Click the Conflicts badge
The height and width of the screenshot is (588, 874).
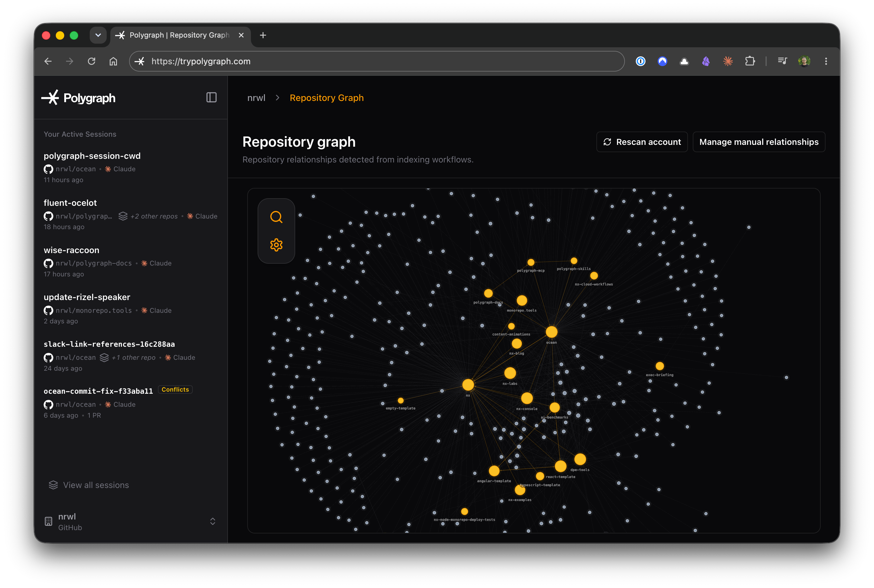(x=175, y=389)
